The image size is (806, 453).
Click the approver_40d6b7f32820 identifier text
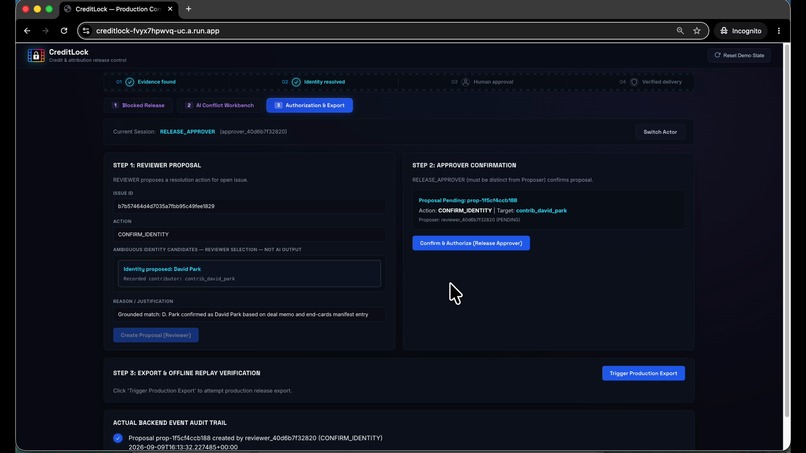(x=253, y=132)
